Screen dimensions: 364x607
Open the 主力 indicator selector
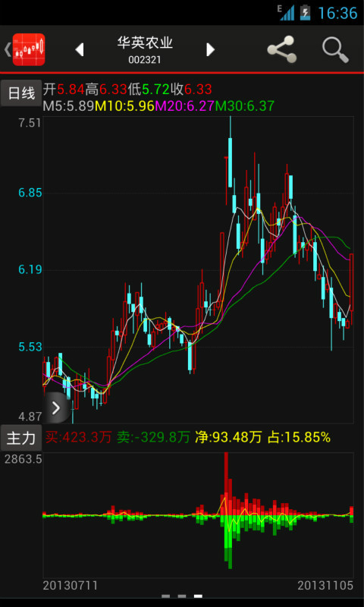tap(21, 438)
